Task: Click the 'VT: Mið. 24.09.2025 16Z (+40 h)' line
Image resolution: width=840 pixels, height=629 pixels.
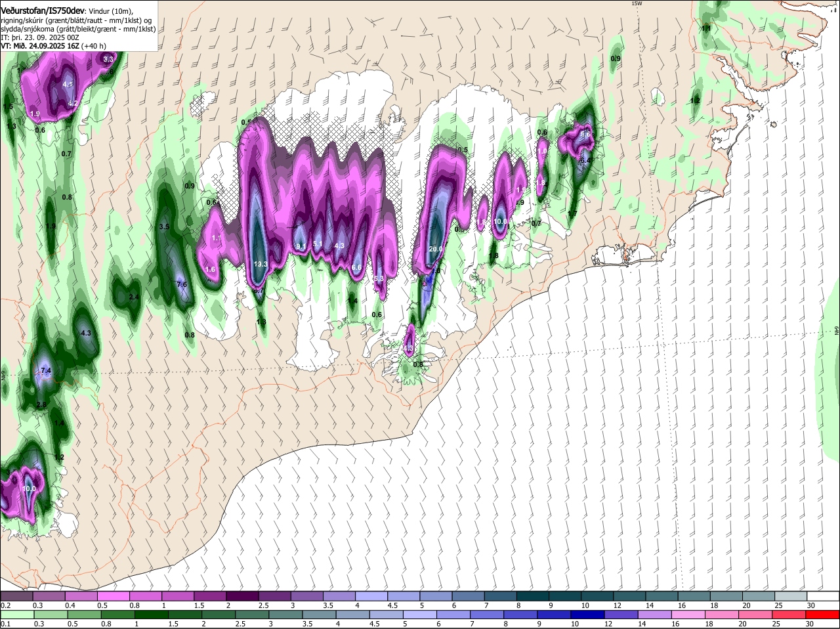Action: click(53, 46)
